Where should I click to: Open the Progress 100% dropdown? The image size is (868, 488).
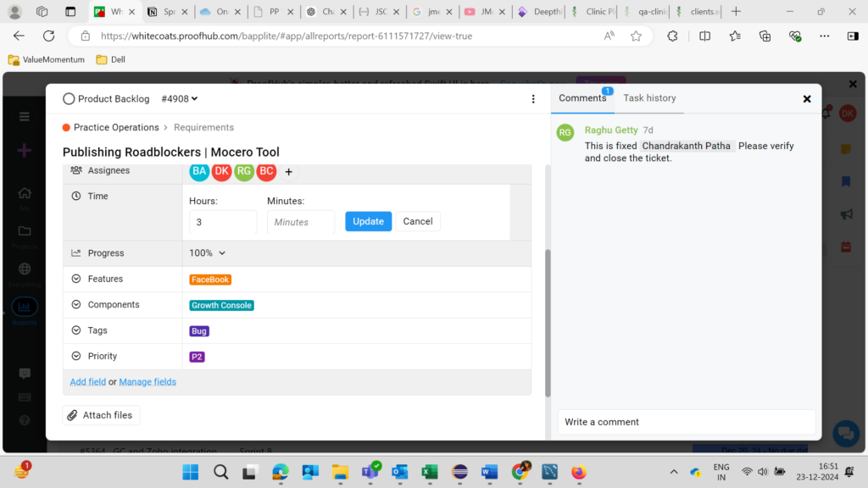coord(208,253)
